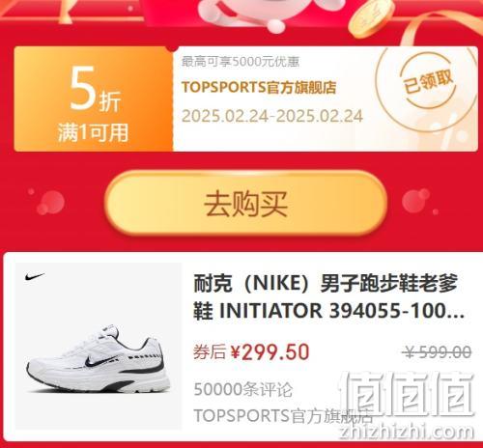This screenshot has width=483, height=448.
Task: Click the 值值值 watermark logo
Action: [407, 393]
